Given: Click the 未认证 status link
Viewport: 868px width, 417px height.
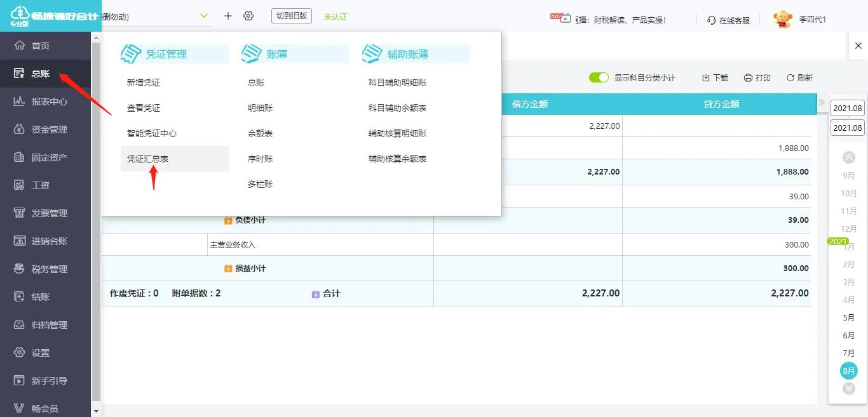Looking at the screenshot, I should [x=336, y=17].
